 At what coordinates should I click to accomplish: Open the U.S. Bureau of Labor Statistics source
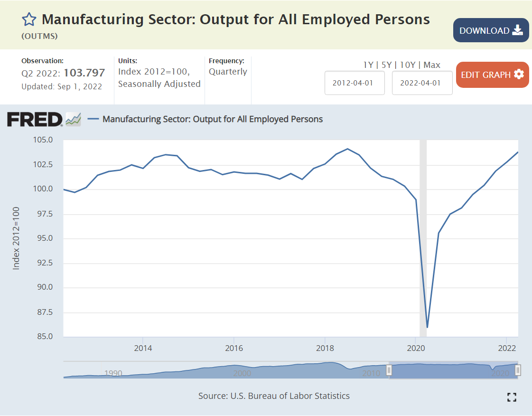coord(290,396)
